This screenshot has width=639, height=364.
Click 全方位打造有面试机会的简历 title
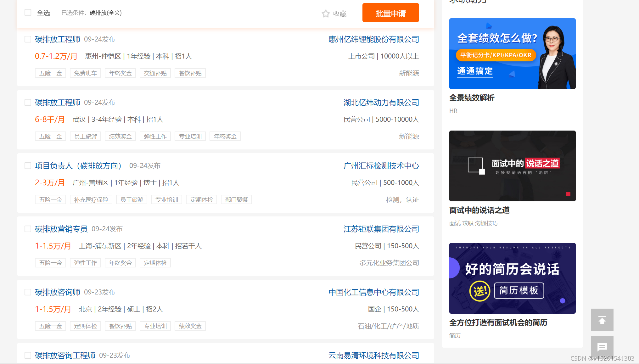(498, 322)
